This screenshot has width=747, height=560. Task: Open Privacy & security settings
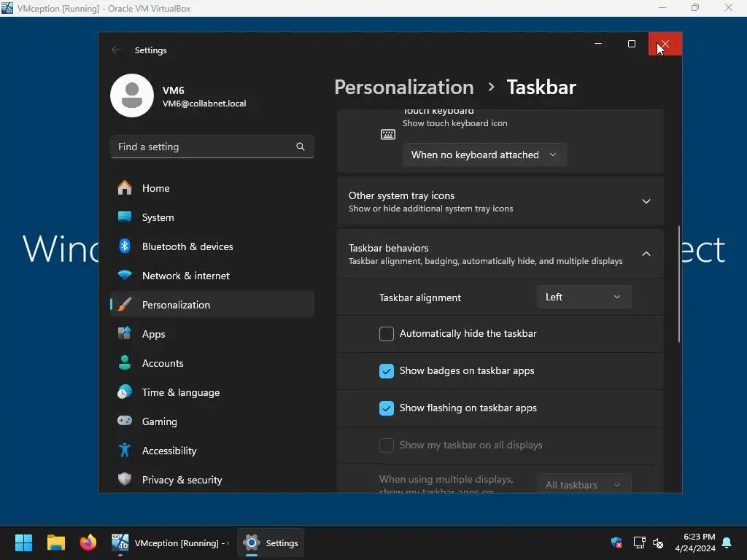[x=212, y=479]
